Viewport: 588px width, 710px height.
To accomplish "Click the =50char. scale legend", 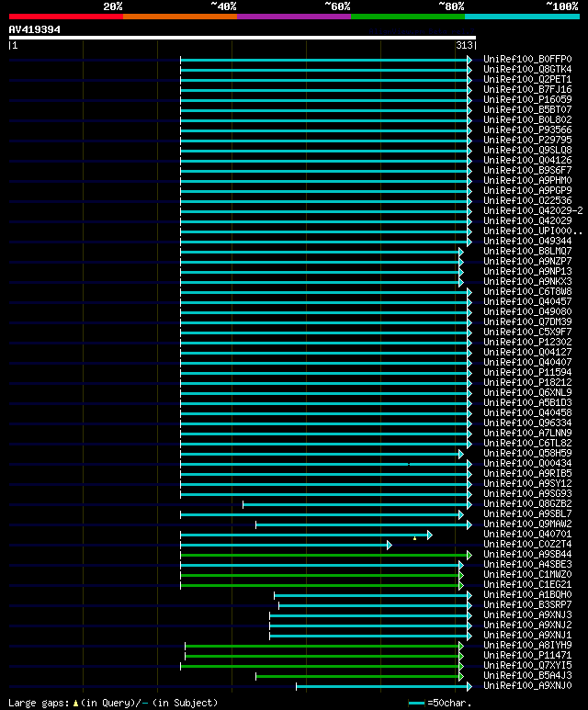I will click(x=440, y=704).
